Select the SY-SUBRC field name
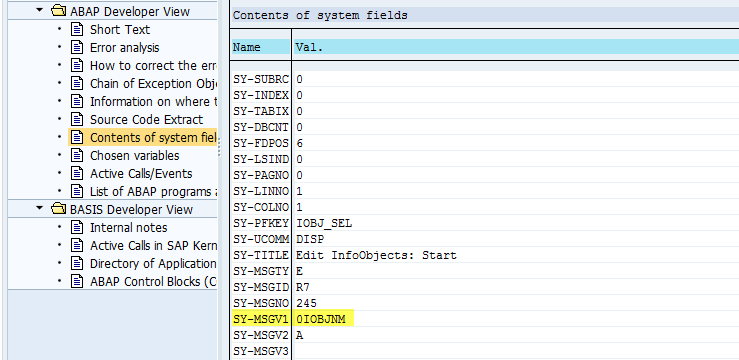Image resolution: width=739 pixels, height=360 pixels. (x=261, y=79)
